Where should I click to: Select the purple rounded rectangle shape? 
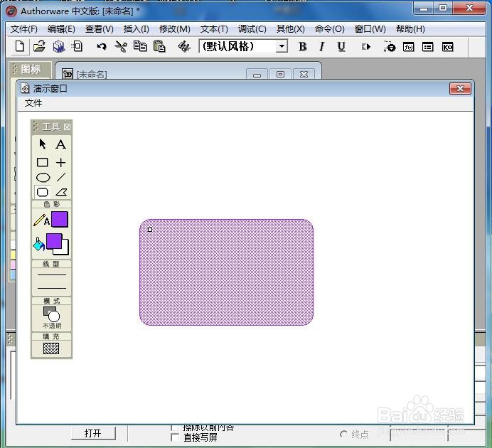226,272
